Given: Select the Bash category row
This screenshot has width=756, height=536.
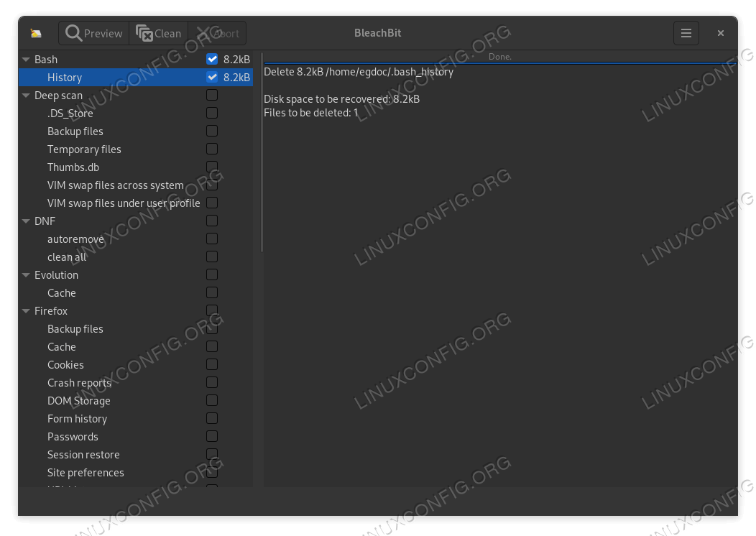Looking at the screenshot, I should 136,60.
